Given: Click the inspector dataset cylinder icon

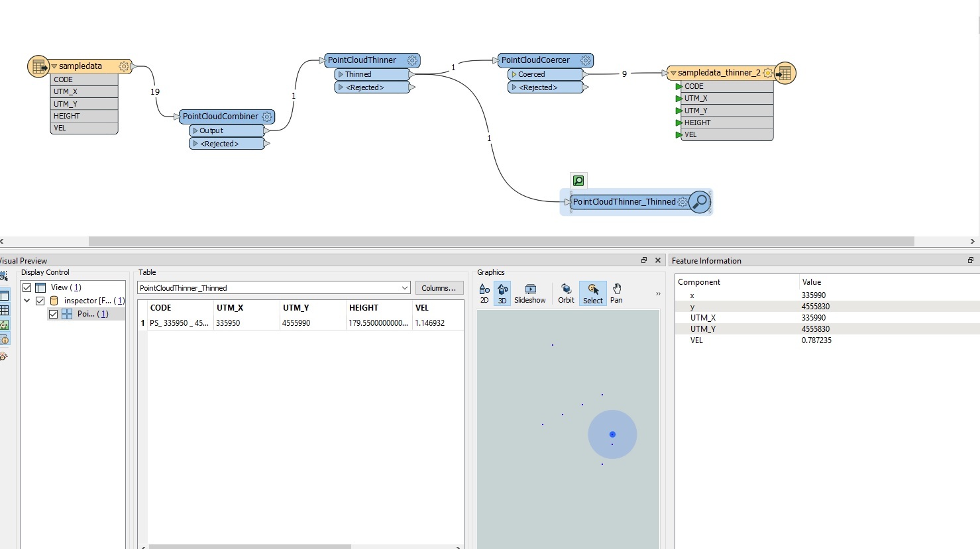Looking at the screenshot, I should tap(54, 301).
